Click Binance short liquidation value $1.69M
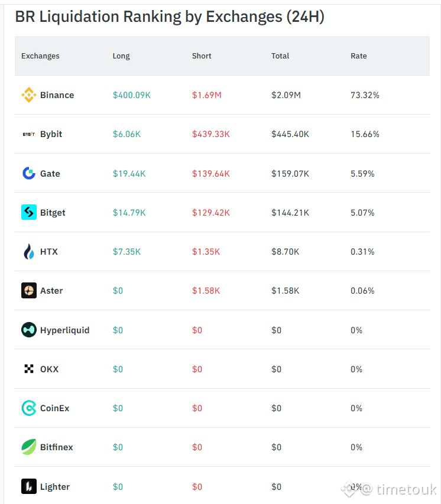 207,95
